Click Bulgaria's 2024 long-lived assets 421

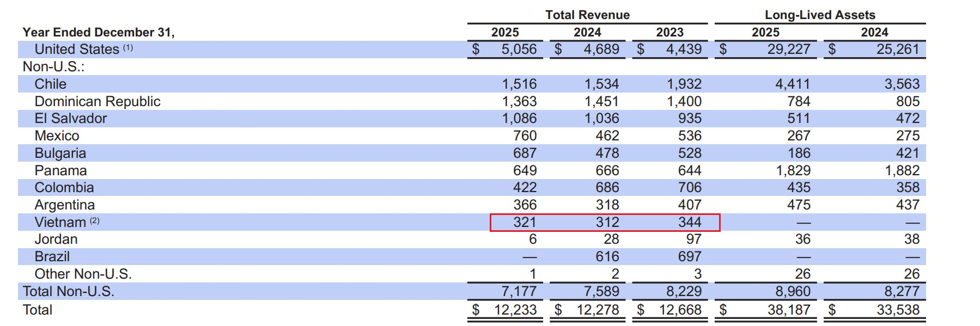pos(907,153)
